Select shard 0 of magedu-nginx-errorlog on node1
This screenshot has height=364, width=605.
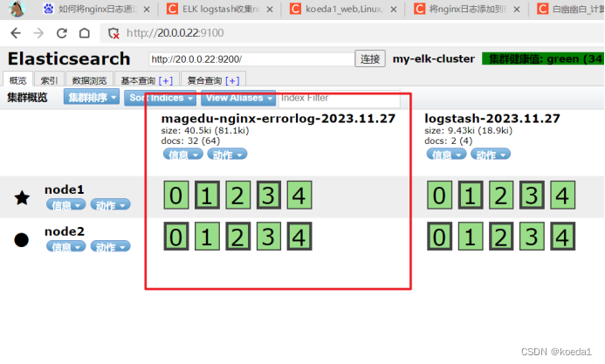(176, 196)
